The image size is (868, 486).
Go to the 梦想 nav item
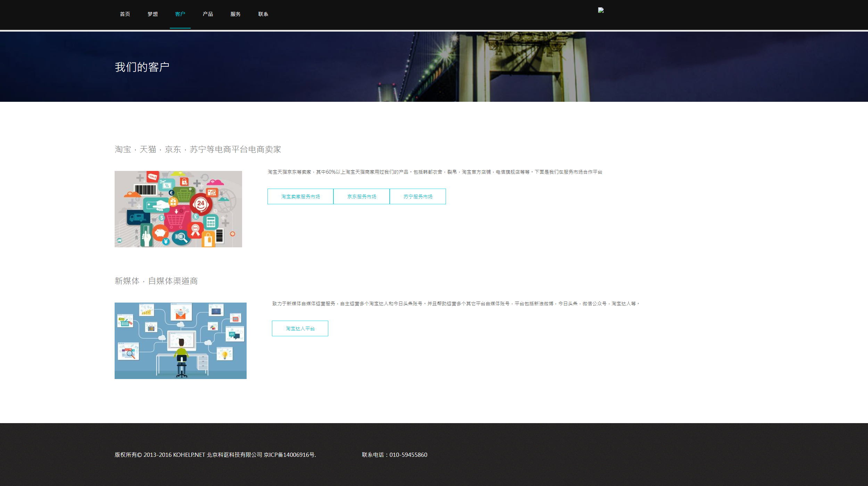point(152,14)
